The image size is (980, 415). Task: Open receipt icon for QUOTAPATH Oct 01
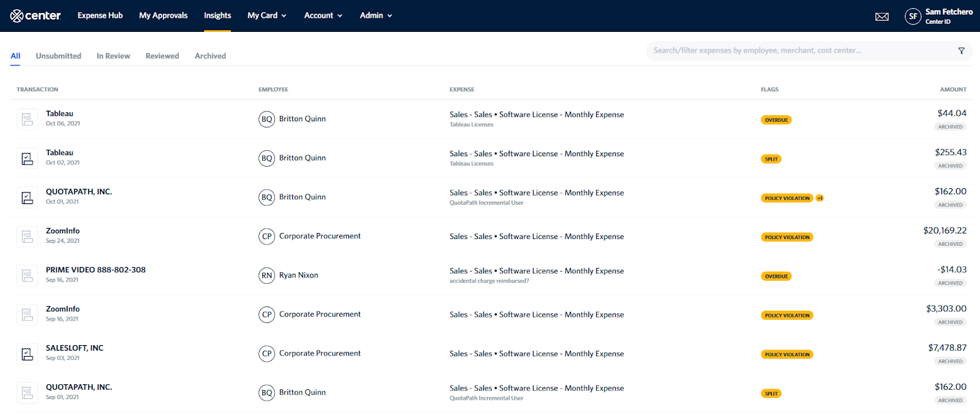tap(27, 197)
